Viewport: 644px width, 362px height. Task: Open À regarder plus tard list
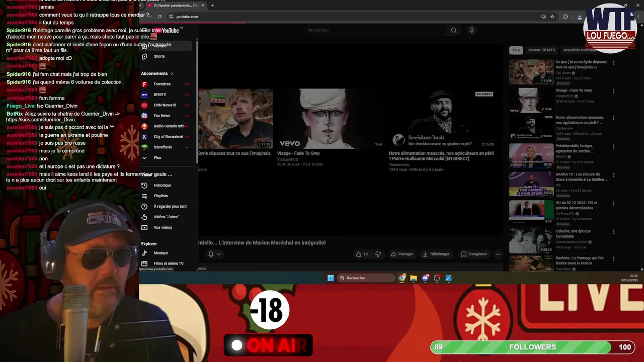coord(165,206)
